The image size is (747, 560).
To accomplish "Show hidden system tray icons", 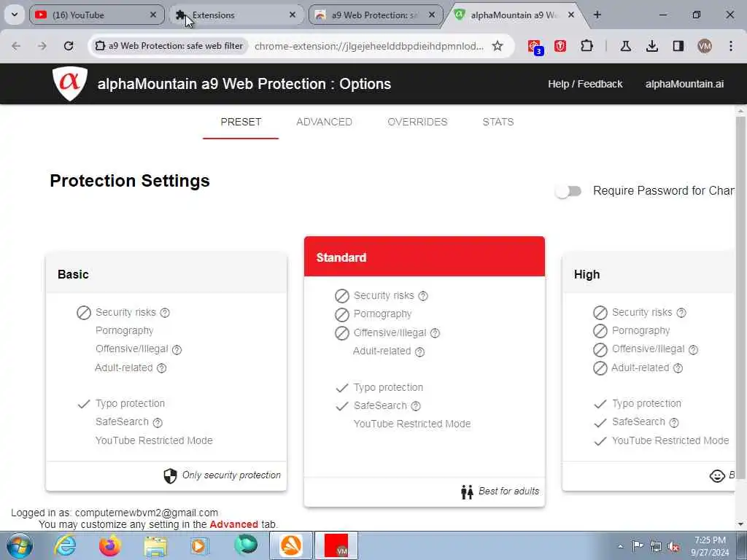I will 620,547.
